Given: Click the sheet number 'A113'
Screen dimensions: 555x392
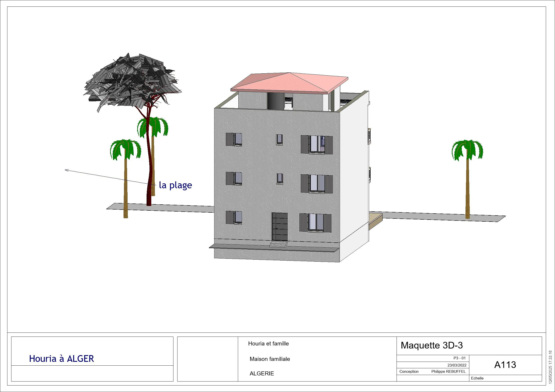Looking at the screenshot, I should (x=505, y=365).
